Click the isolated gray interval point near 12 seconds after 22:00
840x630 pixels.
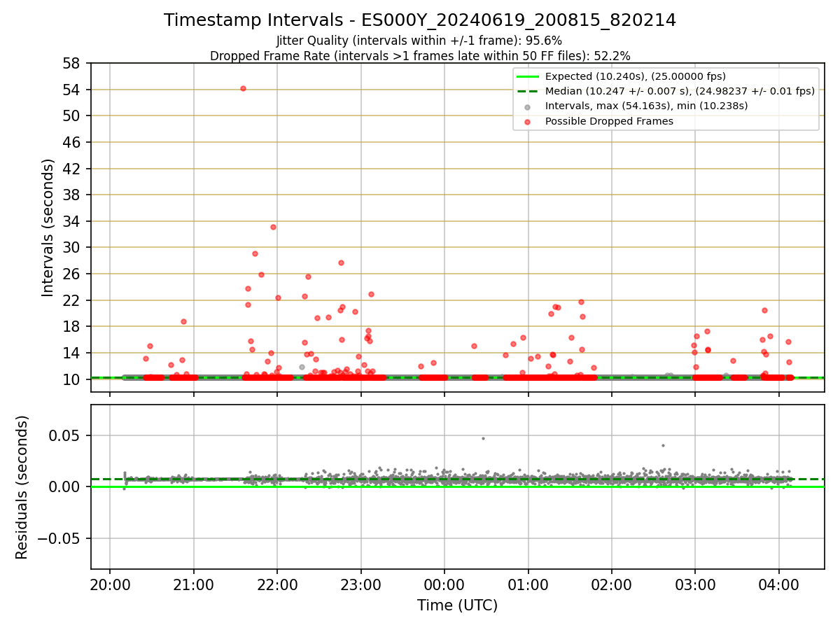point(302,367)
